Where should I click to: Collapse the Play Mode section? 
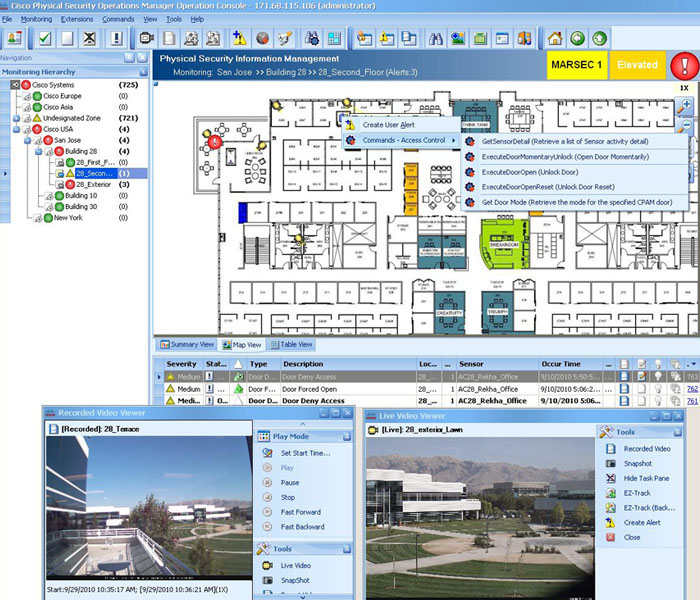(347, 437)
